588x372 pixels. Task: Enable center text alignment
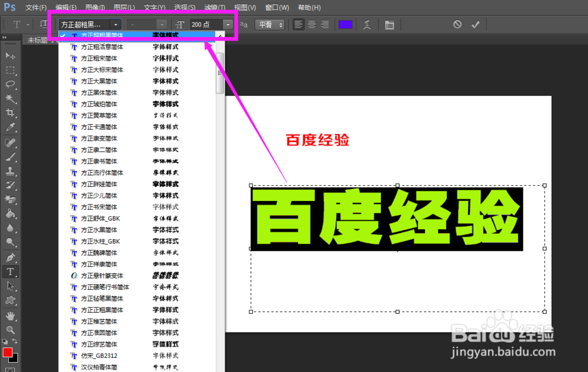coord(311,24)
